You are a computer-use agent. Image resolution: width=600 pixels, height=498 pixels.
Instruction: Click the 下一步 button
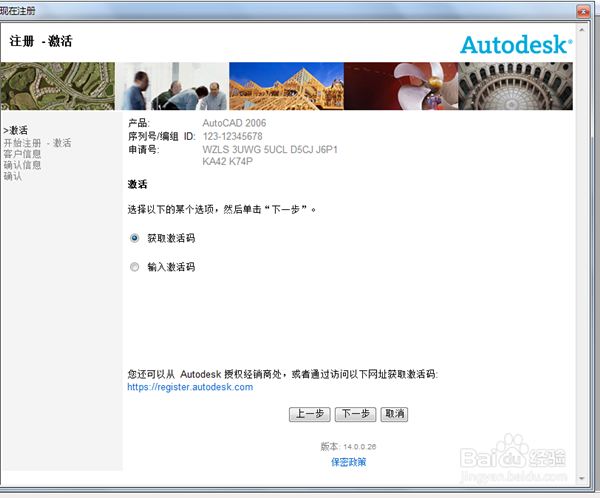(x=355, y=414)
